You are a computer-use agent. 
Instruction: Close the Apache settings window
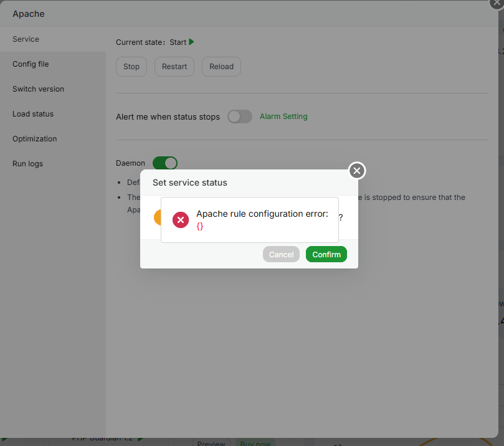[x=497, y=2]
